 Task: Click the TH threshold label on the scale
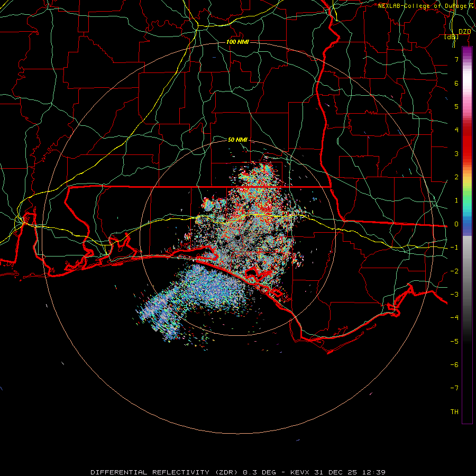click(454, 412)
